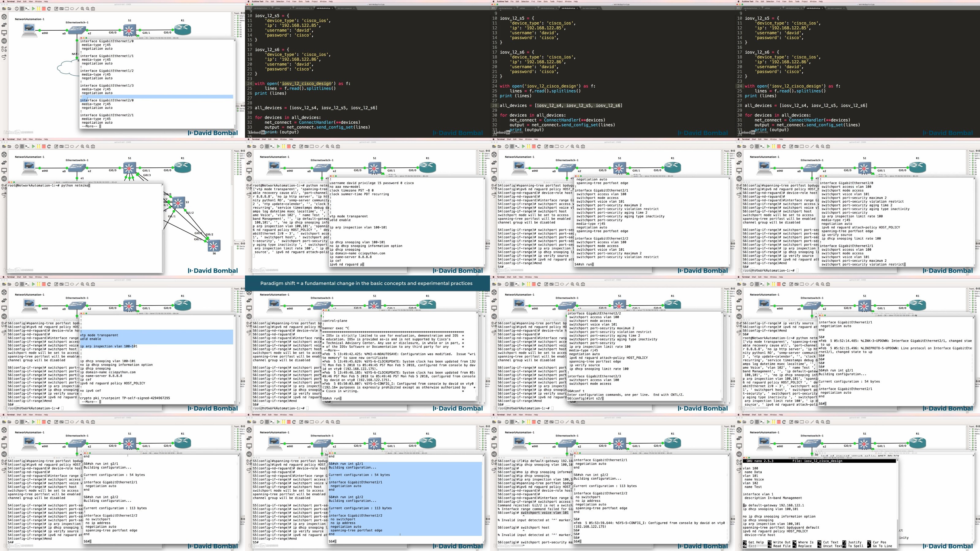Image resolution: width=980 pixels, height=551 pixels.
Task: Click highlighted all_devices list in Sublime code
Action: pos(579,105)
